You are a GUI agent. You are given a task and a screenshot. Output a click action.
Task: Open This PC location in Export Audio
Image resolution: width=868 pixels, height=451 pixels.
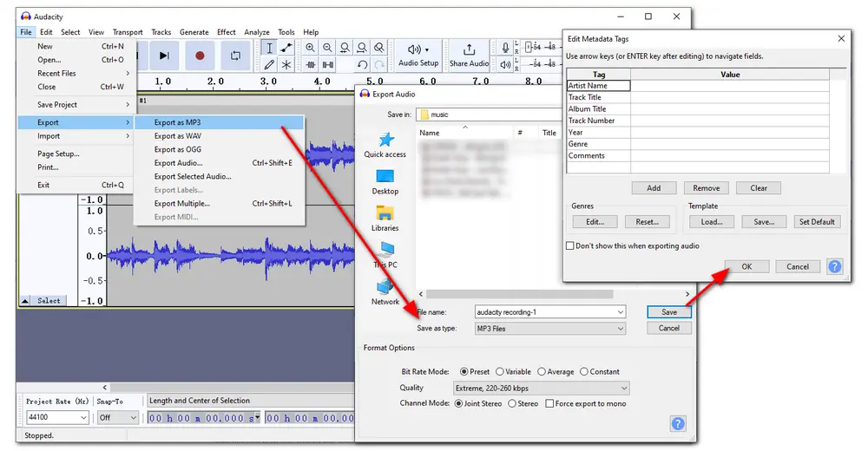[385, 255]
